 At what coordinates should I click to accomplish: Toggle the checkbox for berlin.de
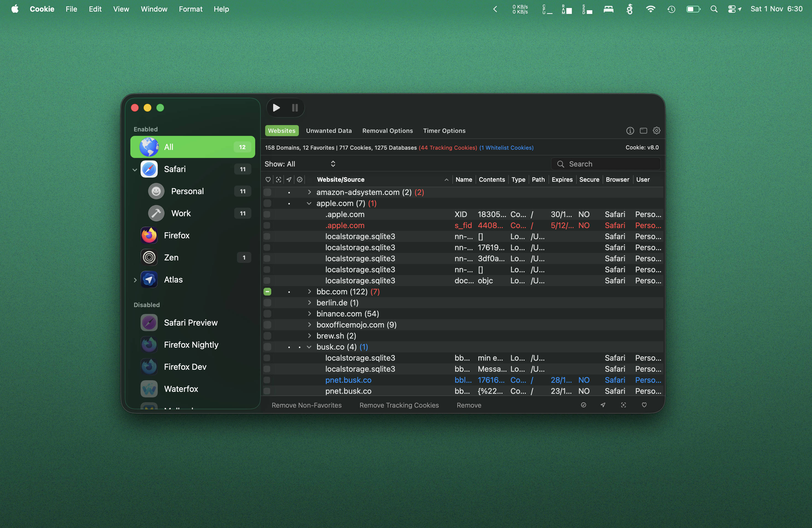267,303
